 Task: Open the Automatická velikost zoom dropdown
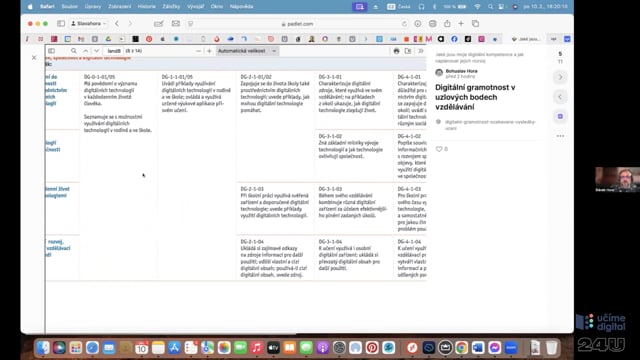(x=247, y=51)
